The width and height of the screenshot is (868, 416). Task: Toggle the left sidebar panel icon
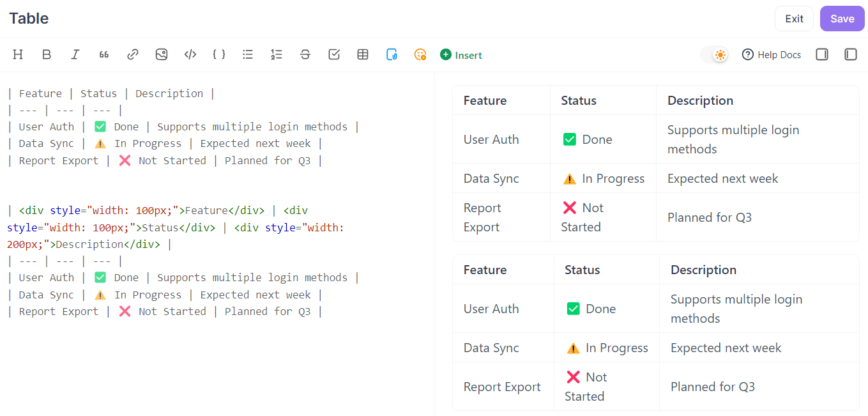tap(851, 55)
